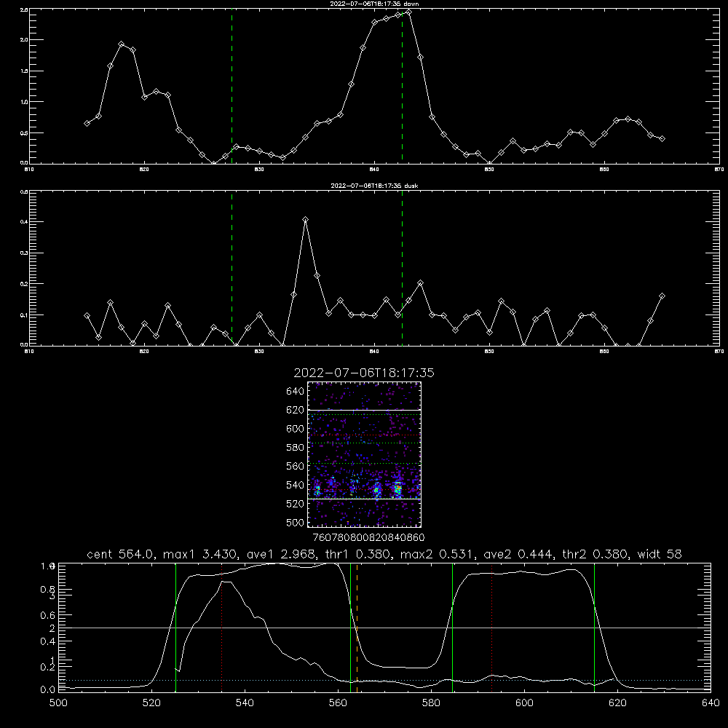
Task: Click bottom plot x-axis label '580'
Action: [x=431, y=703]
